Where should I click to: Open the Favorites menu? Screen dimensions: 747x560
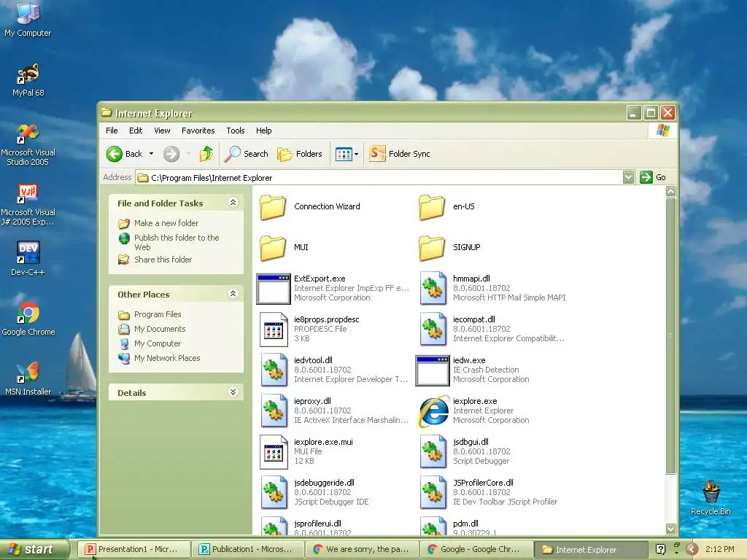198,131
